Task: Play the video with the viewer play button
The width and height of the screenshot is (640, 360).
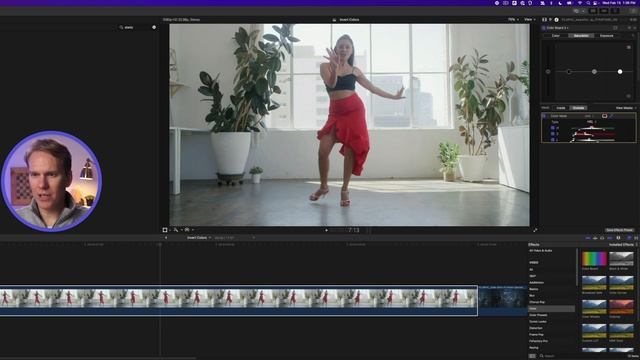Action: (x=326, y=230)
